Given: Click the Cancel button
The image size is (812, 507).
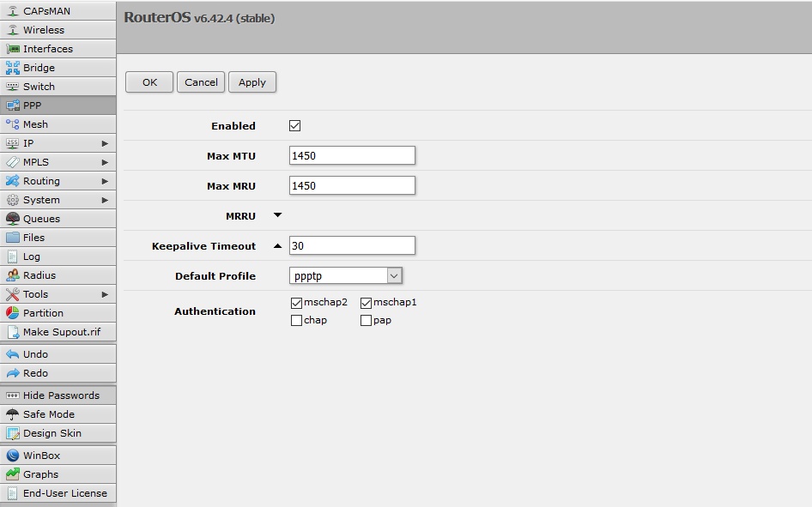Looking at the screenshot, I should (x=201, y=82).
